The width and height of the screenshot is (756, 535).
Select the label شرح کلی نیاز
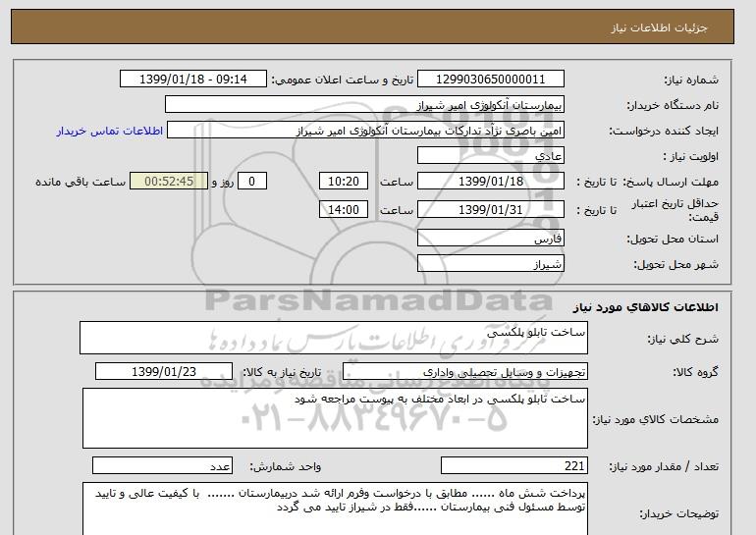[x=682, y=339]
